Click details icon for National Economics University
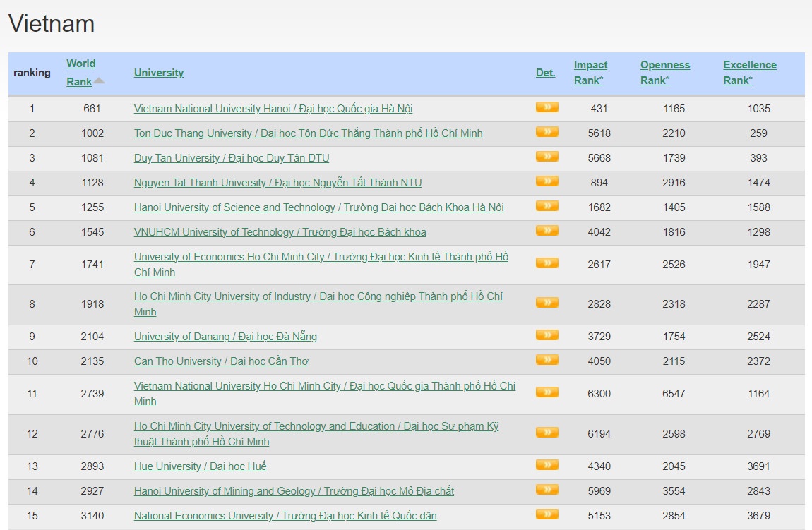 coord(547,514)
